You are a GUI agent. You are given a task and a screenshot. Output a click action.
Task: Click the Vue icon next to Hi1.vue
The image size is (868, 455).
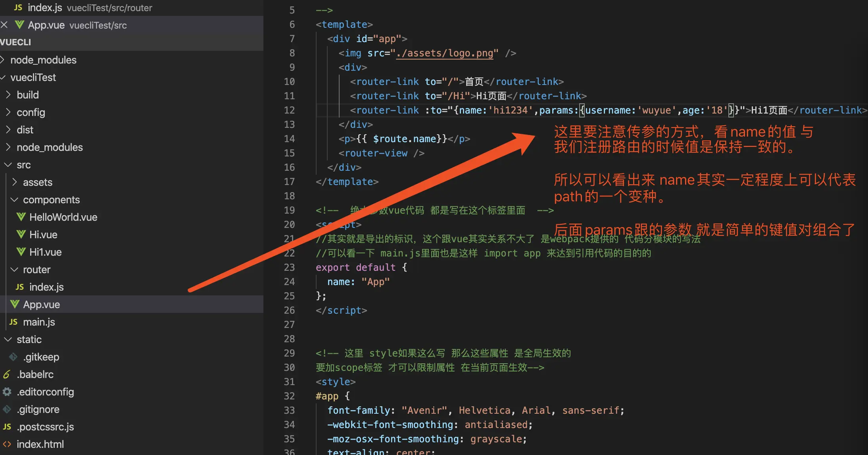click(x=21, y=252)
